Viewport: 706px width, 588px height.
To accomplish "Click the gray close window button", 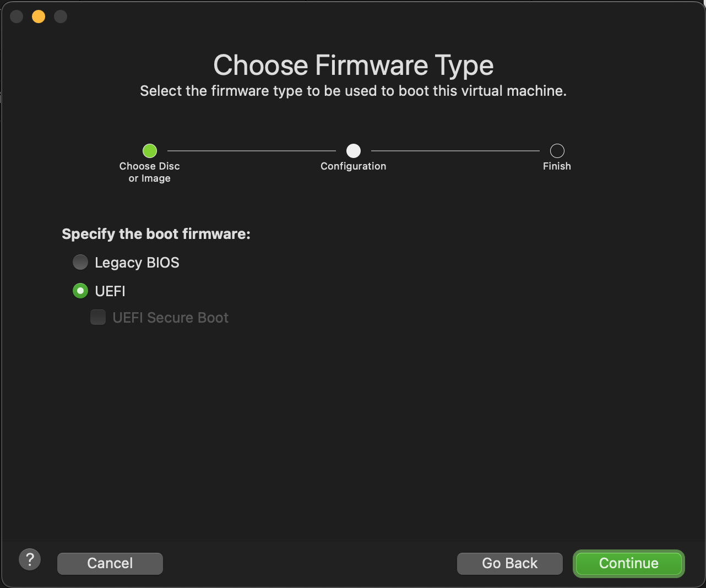I will (17, 17).
